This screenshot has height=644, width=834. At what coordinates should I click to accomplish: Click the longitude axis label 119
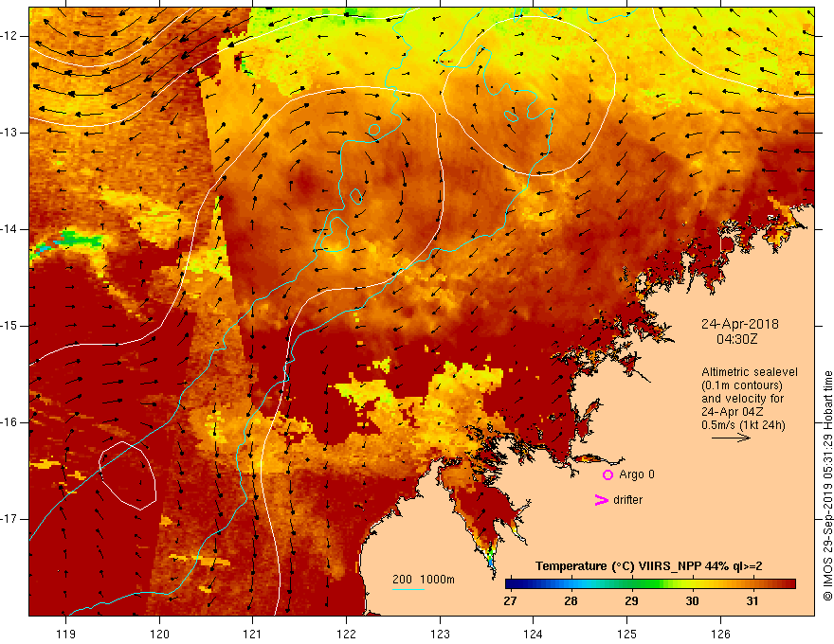pos(65,634)
